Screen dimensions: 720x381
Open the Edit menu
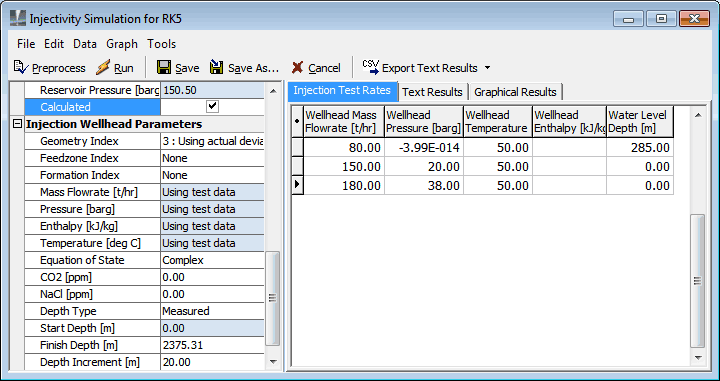pos(54,44)
